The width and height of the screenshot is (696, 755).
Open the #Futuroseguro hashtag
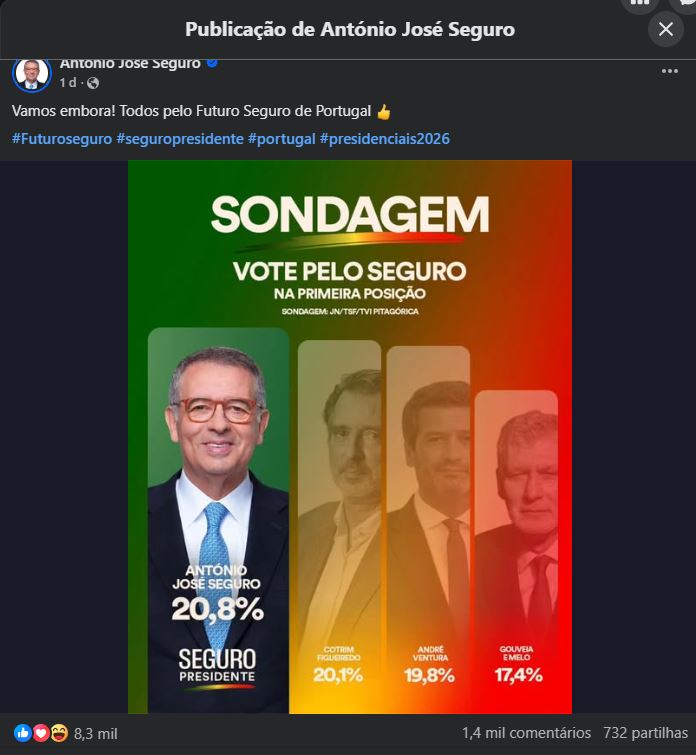point(62,138)
